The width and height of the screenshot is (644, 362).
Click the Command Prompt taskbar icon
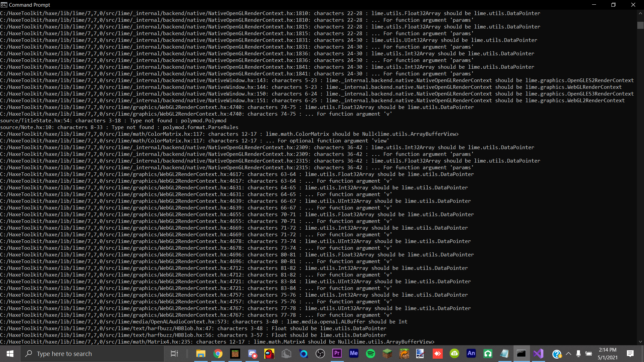521,354
